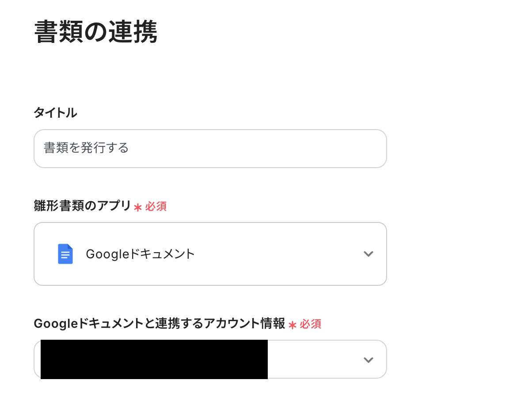Viewport: 532px width, 399px height.
Task: Click the left padding of the app selector box
Action: click(x=44, y=254)
